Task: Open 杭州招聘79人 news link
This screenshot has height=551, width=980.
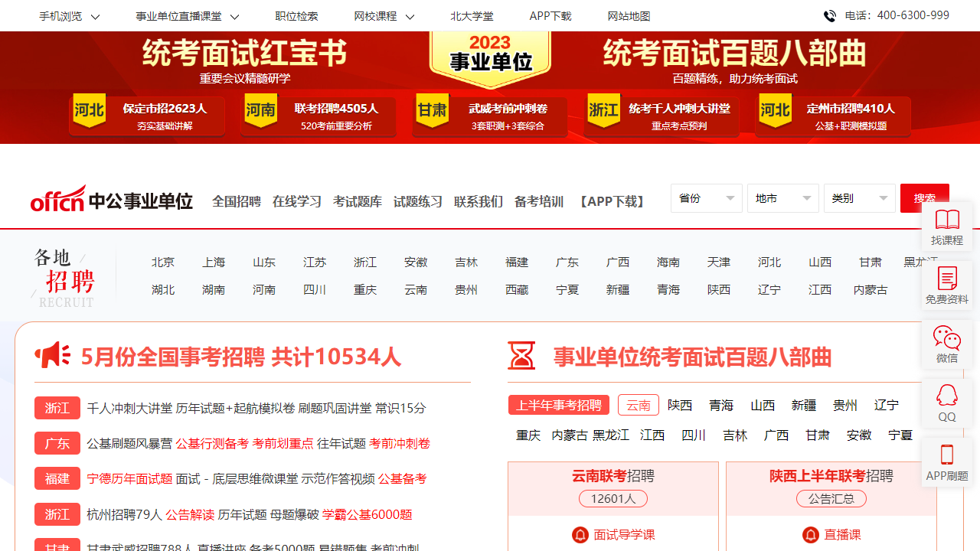Action: pos(125,514)
